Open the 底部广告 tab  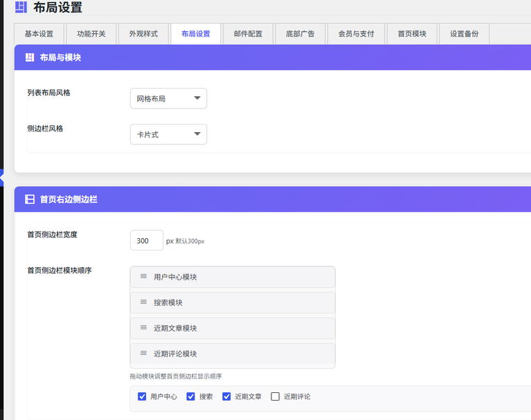(x=300, y=34)
